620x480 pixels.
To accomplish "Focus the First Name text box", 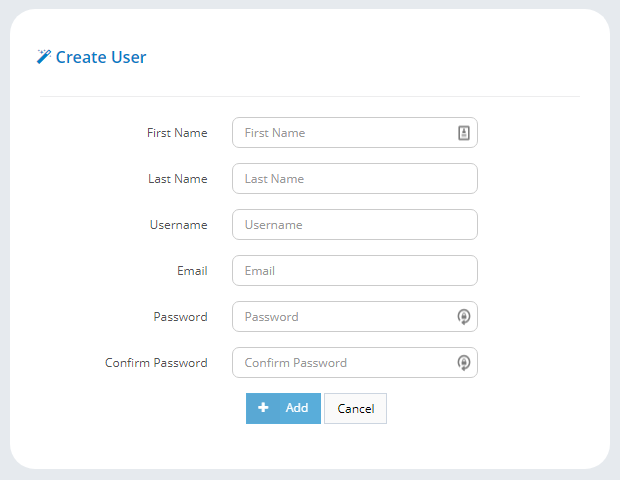I will click(355, 132).
